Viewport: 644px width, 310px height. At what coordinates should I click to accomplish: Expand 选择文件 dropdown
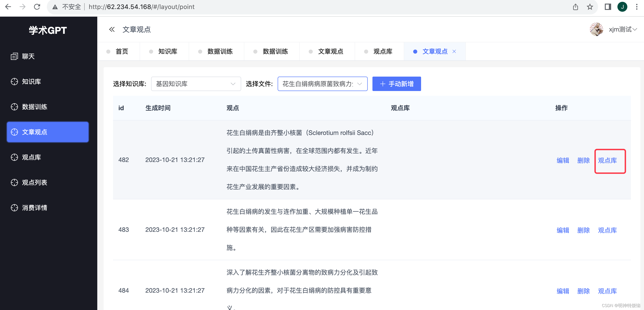pyautogui.click(x=322, y=84)
